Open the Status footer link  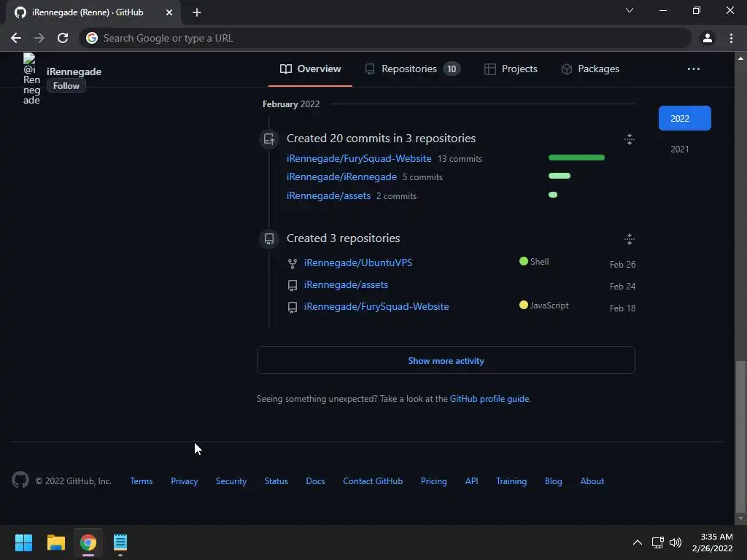point(276,481)
